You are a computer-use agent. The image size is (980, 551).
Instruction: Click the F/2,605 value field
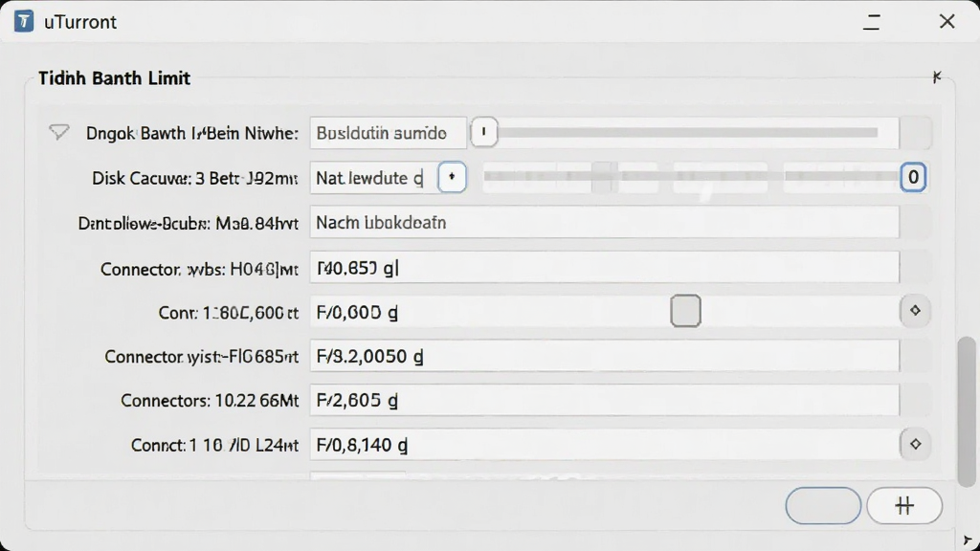[x=605, y=401]
